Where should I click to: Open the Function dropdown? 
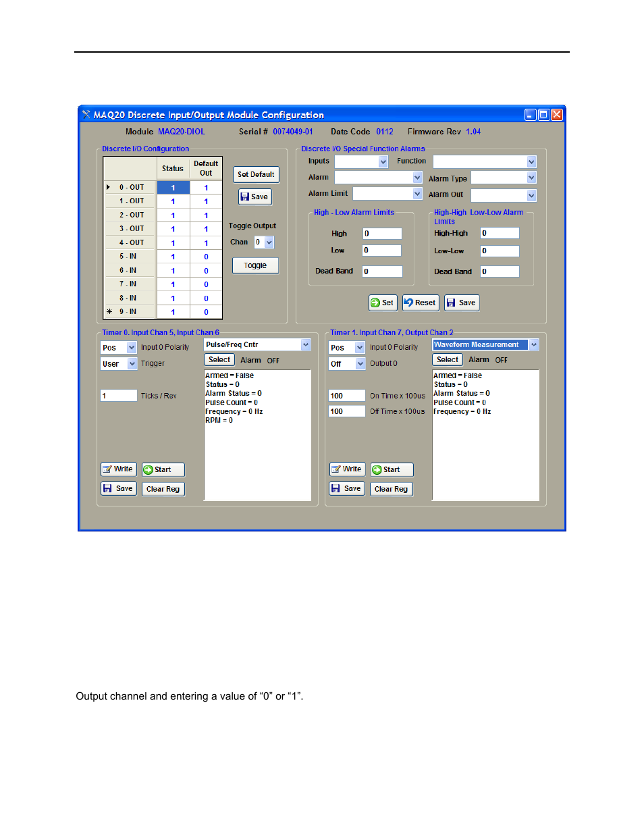tap(531, 161)
